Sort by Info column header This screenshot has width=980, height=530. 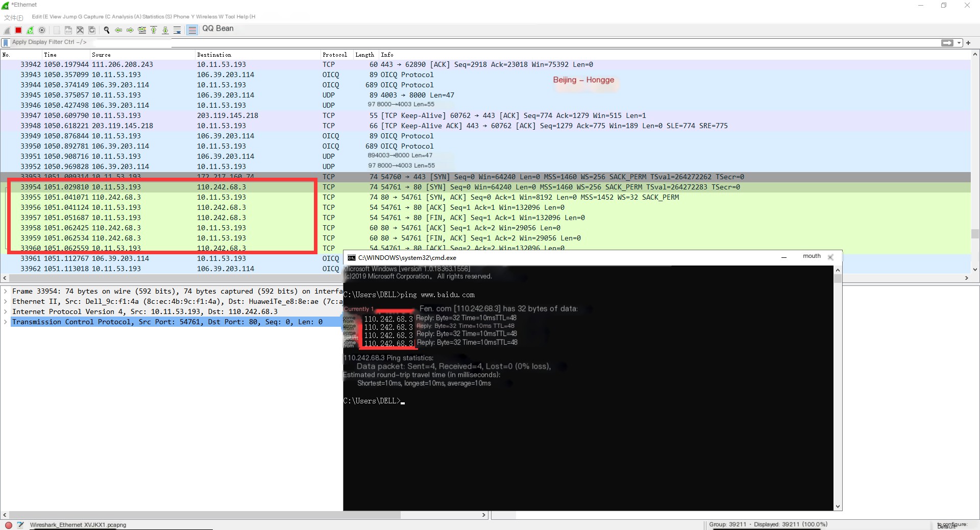click(x=674, y=55)
